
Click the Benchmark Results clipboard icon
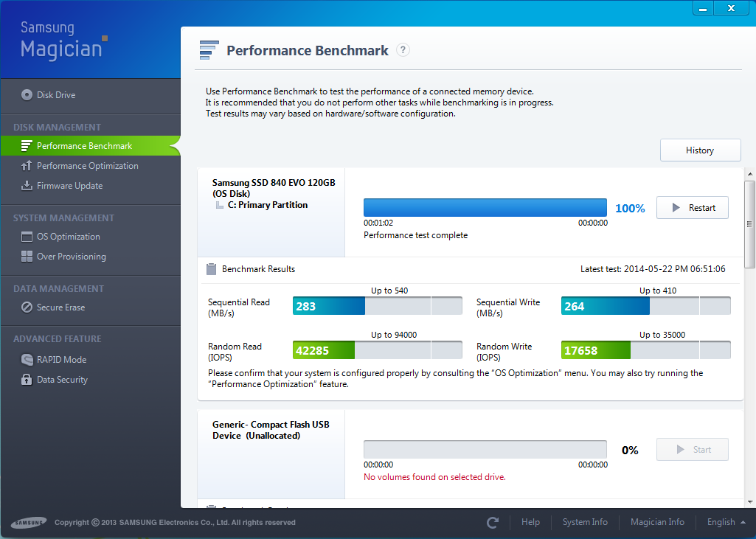[x=211, y=269]
